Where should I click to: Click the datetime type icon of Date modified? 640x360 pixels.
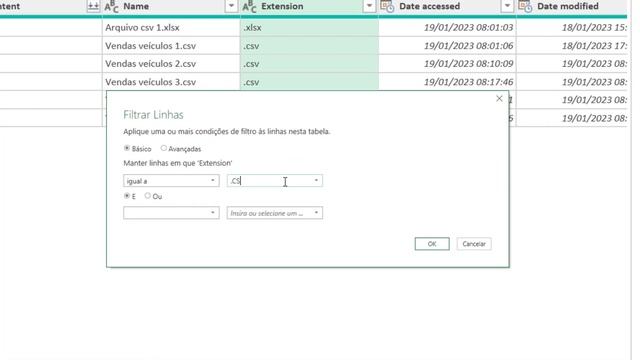pyautogui.click(x=525, y=7)
